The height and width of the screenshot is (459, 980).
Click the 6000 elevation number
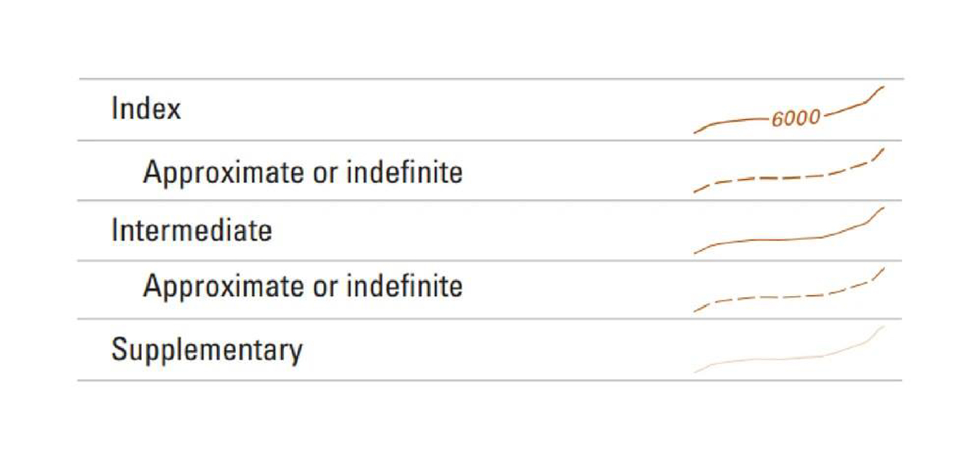796,118
